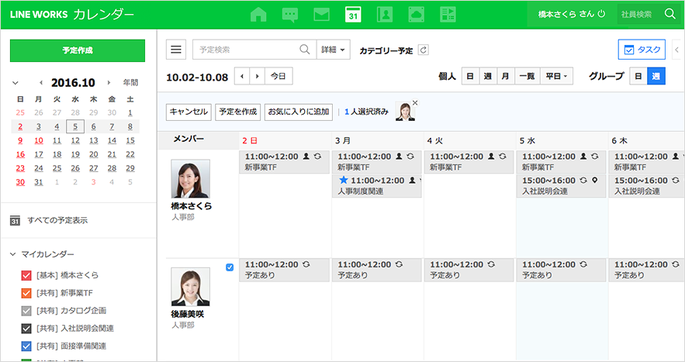The image size is (685, 362).
Task: Open the Message chat icon
Action: click(290, 14)
